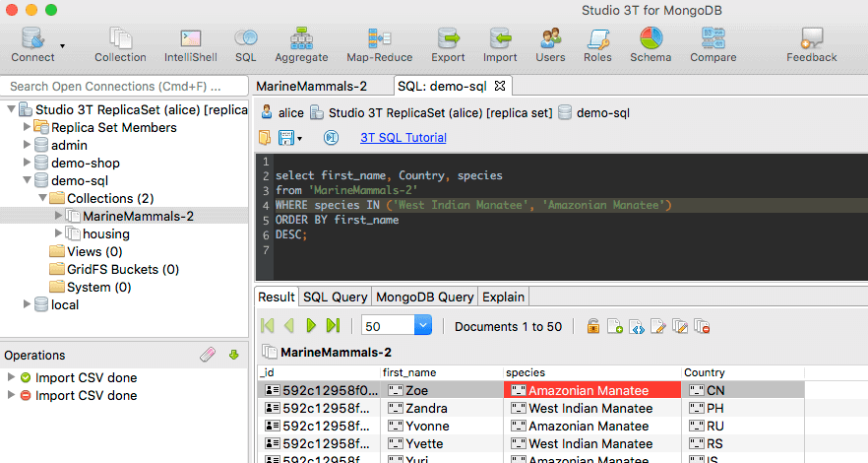Switch to the MarineMammals-2 tab

click(312, 87)
